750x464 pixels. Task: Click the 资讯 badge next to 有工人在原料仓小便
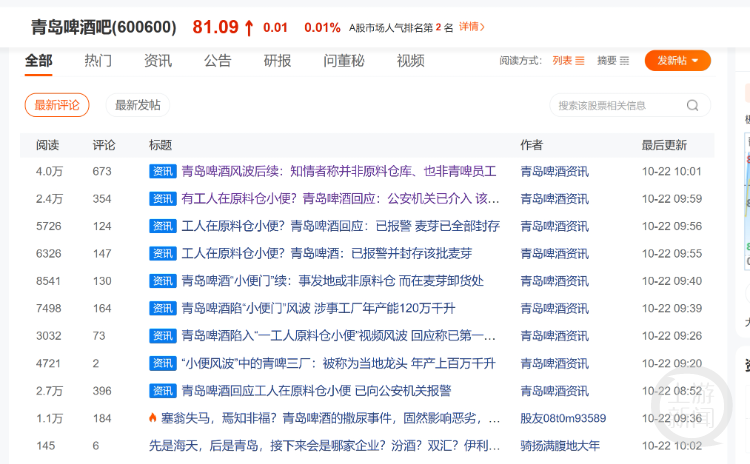[163, 198]
